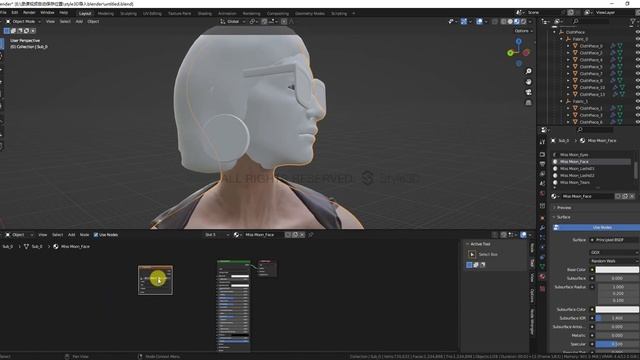Collapse the Fabric_0 tree item

[x=561, y=39]
